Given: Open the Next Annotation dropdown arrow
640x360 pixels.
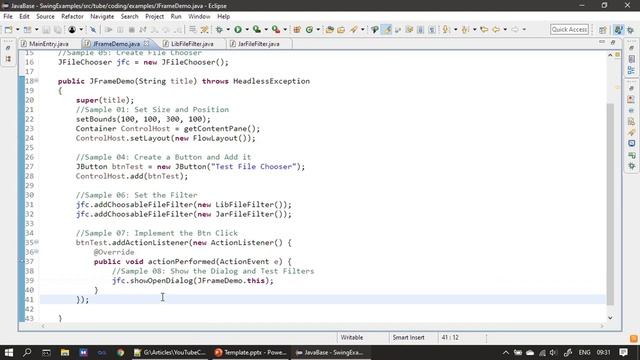Looking at the screenshot, I should pyautogui.click(x=455, y=29).
